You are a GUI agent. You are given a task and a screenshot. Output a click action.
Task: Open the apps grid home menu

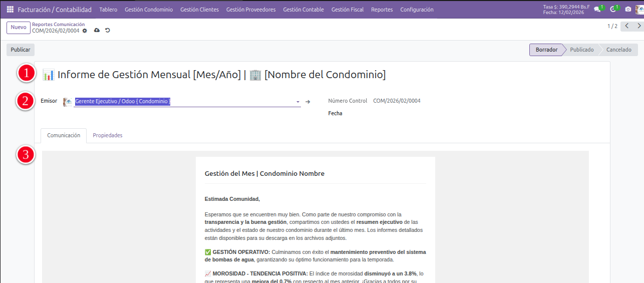click(10, 10)
